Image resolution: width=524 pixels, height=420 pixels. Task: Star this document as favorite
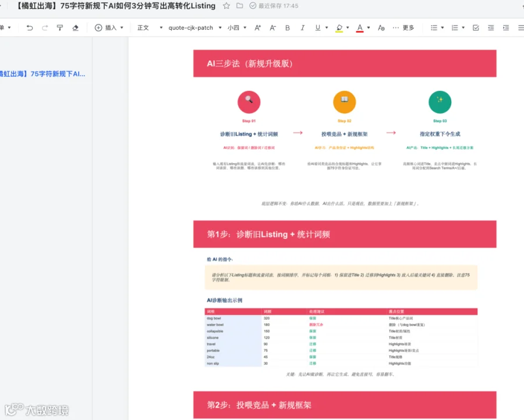[x=226, y=6]
